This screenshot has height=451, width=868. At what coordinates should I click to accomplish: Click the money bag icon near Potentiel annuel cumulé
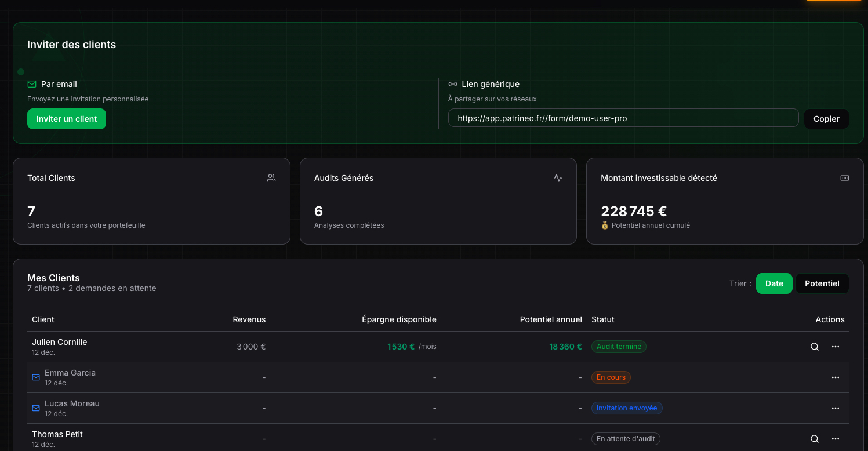(x=604, y=225)
